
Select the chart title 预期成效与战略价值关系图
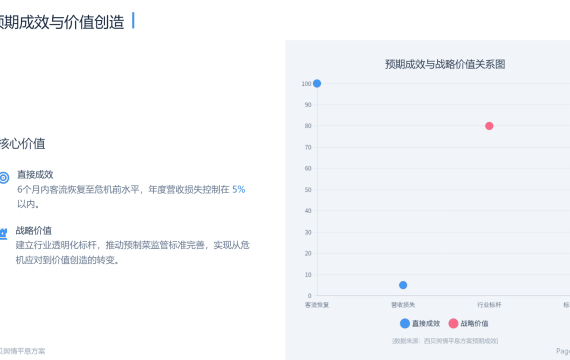coord(445,64)
